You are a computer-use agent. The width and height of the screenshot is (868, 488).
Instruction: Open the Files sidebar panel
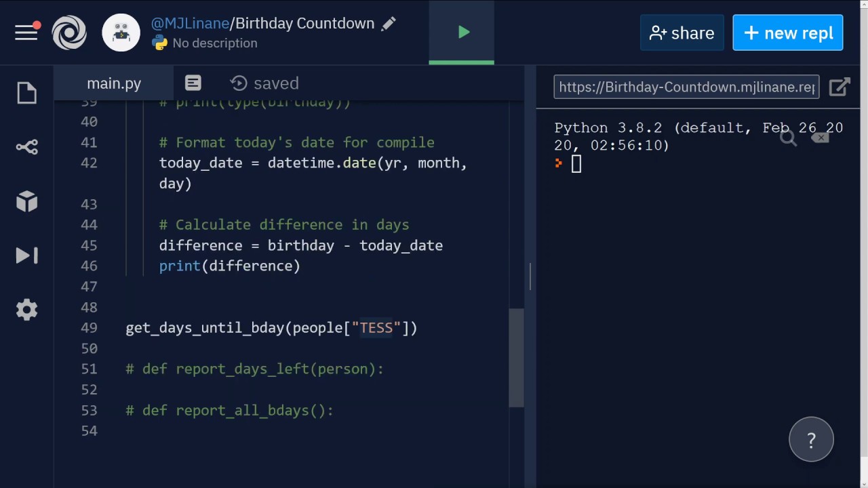(26, 93)
